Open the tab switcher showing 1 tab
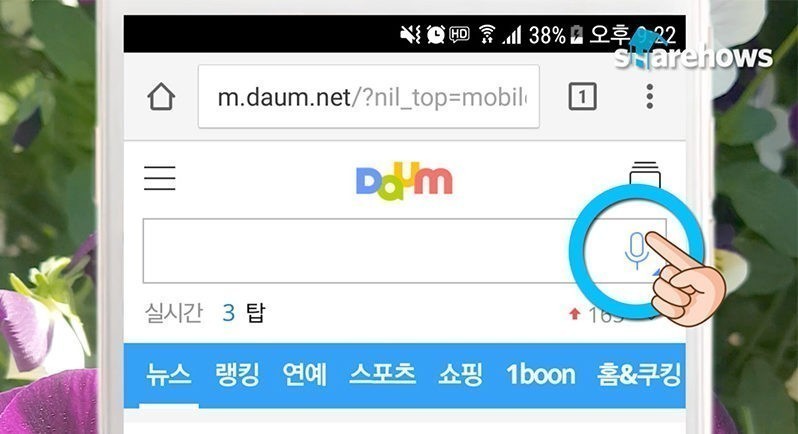The image size is (798, 434). [582, 96]
